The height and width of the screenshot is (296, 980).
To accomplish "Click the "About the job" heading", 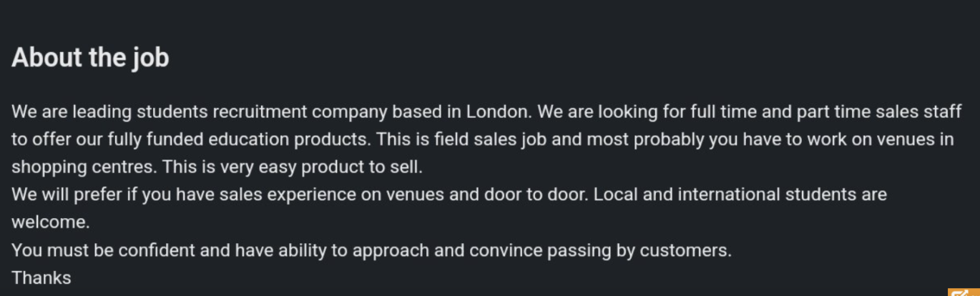I will coord(90,57).
